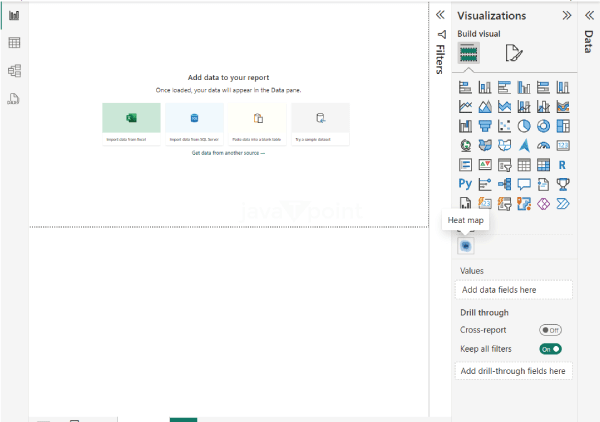This screenshot has width=600, height=422.
Task: Expand the Data pane
Action: pyautogui.click(x=589, y=15)
